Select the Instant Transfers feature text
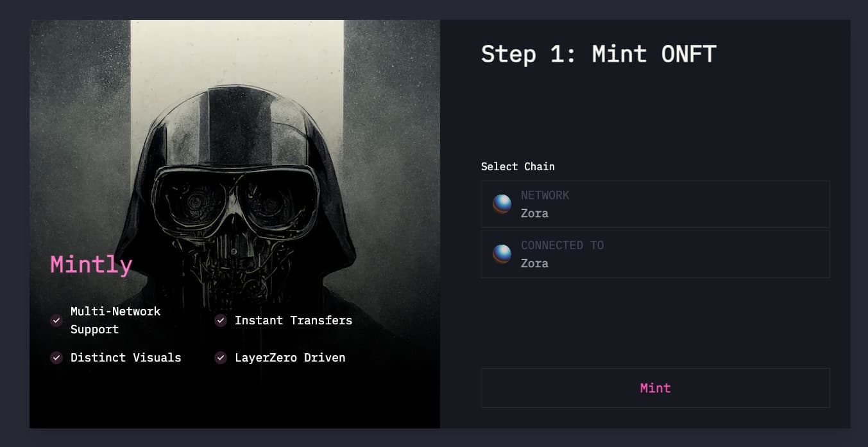The width and height of the screenshot is (868, 447). click(x=293, y=320)
